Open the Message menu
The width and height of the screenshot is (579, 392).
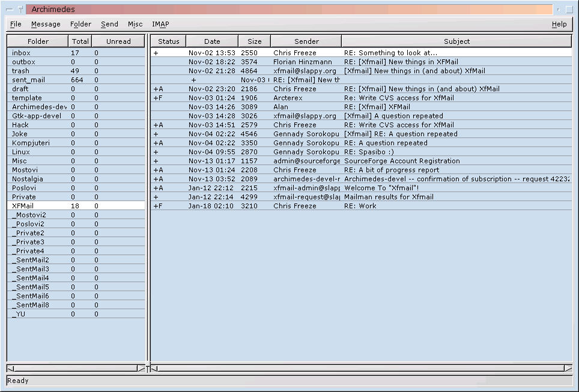tap(46, 24)
